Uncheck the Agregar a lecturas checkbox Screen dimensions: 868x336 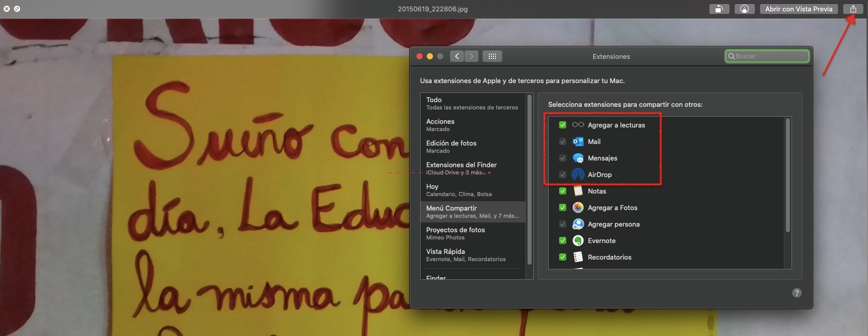tap(563, 125)
